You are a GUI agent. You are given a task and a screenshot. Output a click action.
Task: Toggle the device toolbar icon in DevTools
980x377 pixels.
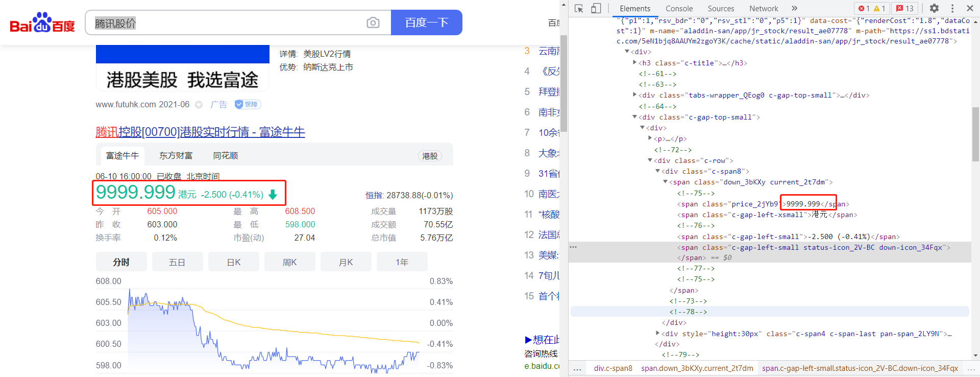point(596,8)
